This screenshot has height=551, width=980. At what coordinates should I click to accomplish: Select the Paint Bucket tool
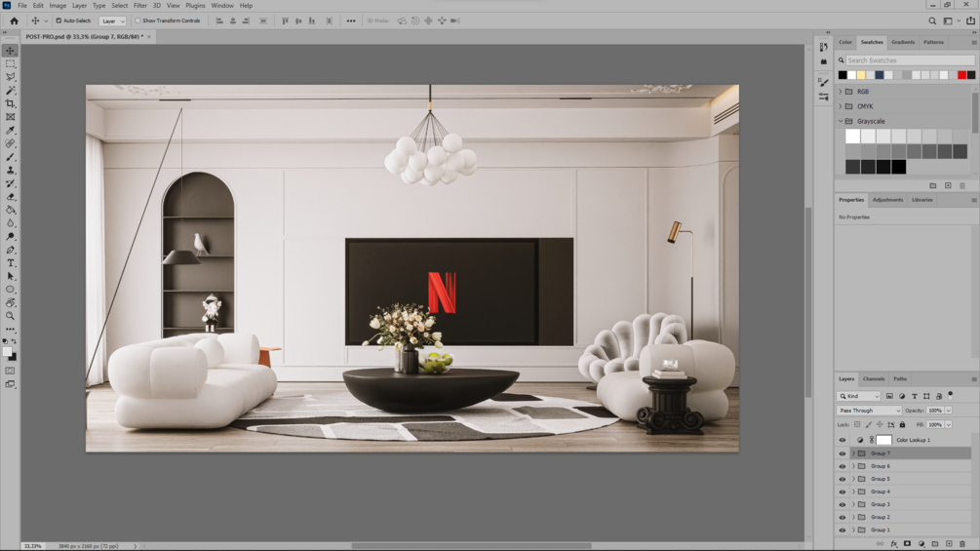coord(10,210)
